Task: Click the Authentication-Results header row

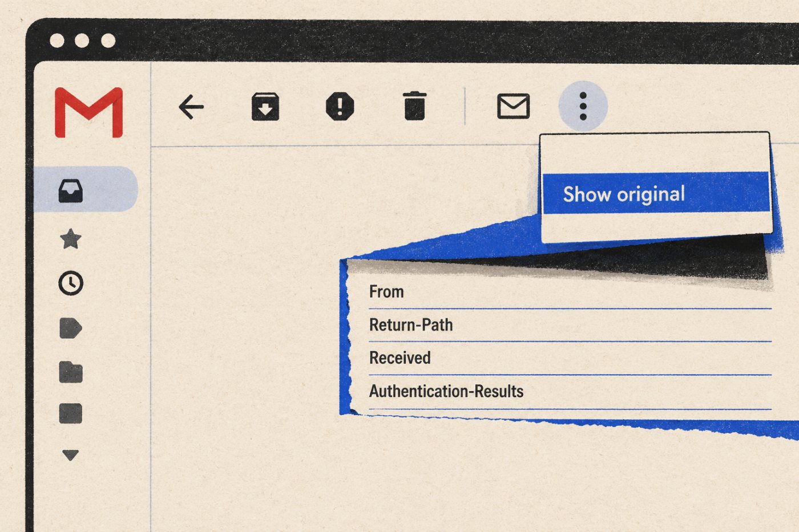Action: tap(570, 392)
